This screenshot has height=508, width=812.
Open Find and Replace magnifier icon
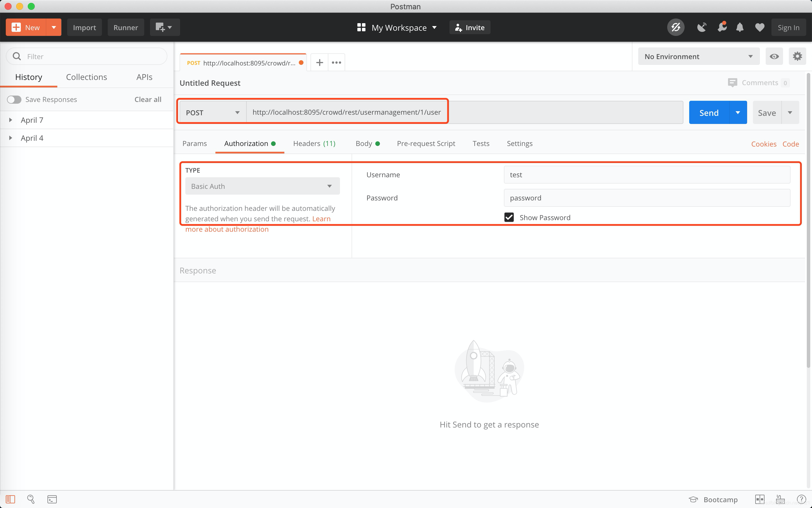(31, 499)
